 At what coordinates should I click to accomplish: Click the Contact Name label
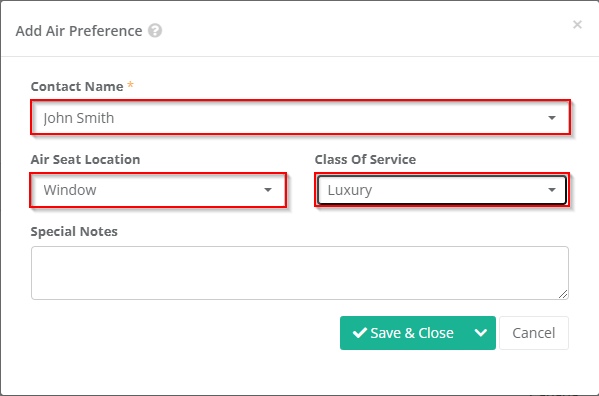77,87
